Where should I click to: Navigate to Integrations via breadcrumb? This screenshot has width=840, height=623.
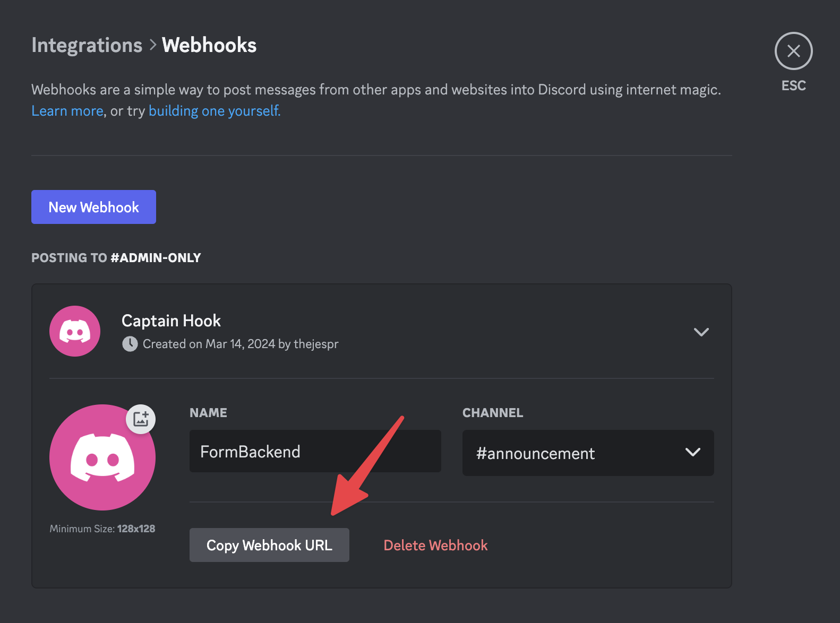coord(87,45)
